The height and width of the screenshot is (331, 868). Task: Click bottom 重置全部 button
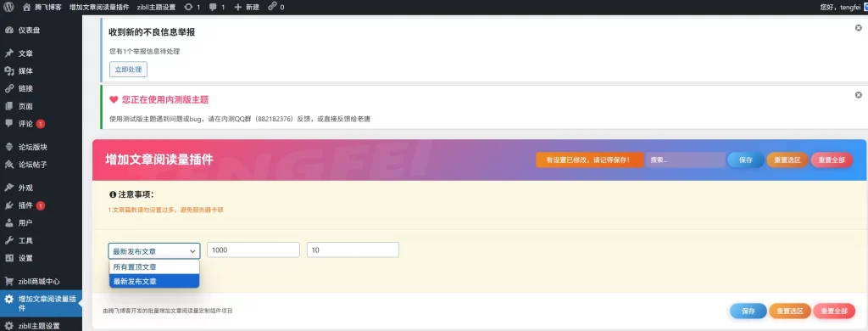[834, 311]
